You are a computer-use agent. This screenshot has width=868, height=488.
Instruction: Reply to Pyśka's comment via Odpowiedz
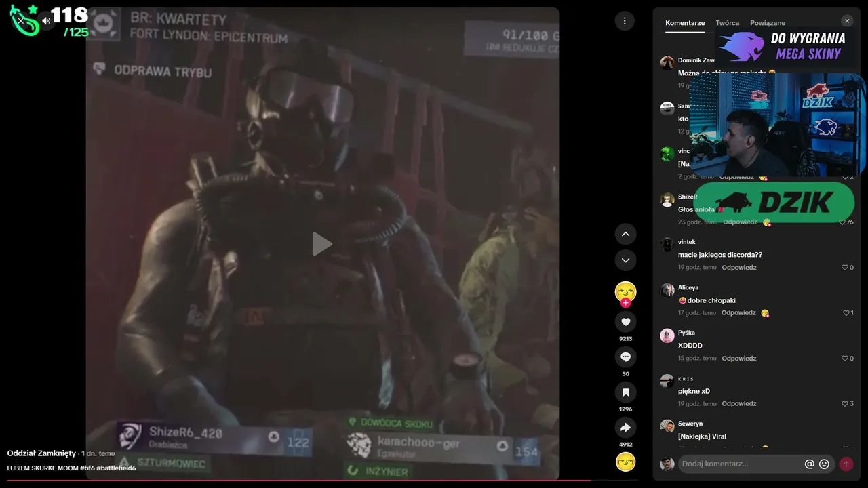[739, 359]
